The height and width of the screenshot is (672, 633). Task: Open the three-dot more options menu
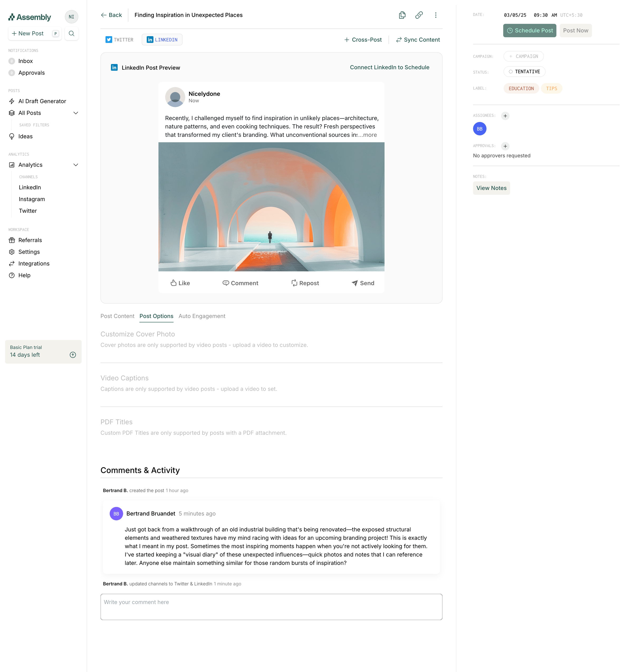[x=435, y=15]
